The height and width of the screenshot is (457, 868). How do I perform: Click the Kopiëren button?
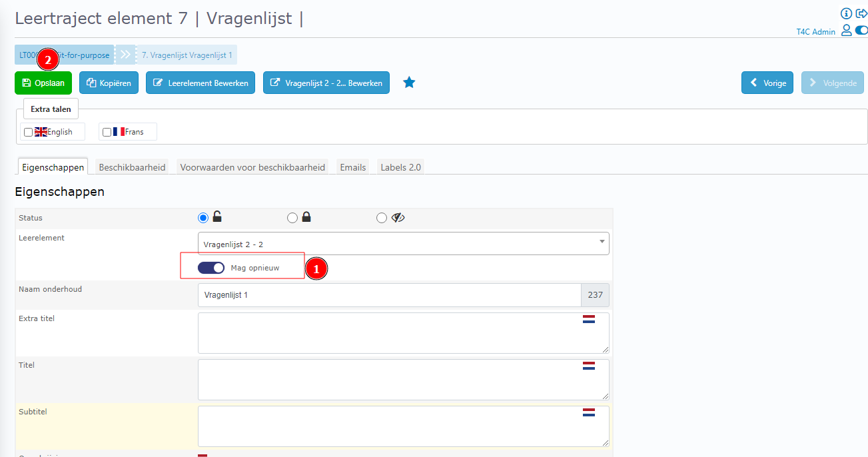click(109, 83)
